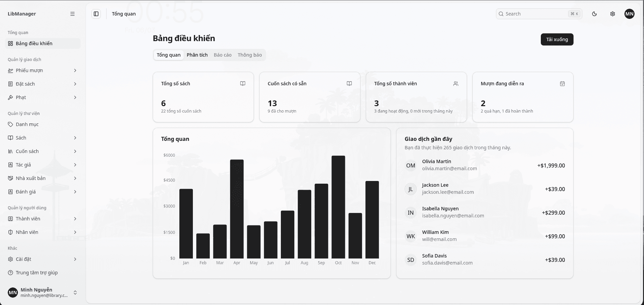Click the Cuốn sách library icon

10,151
